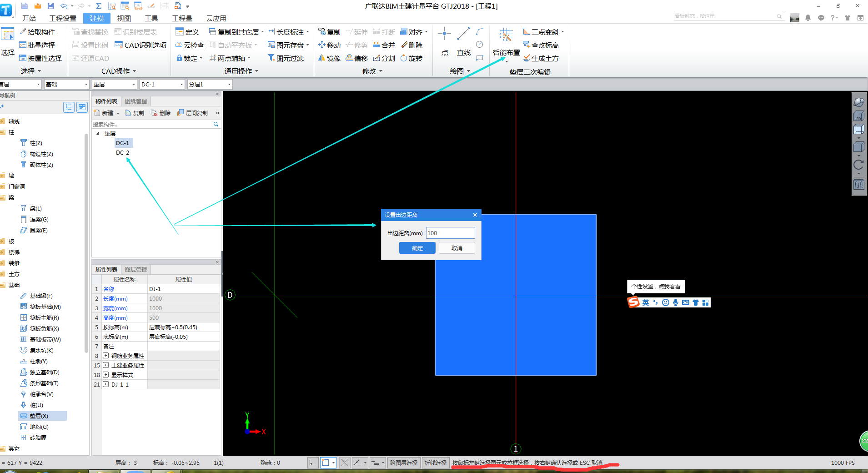
Task: Toggle 折线选择 polyline selection
Action: coord(435,463)
